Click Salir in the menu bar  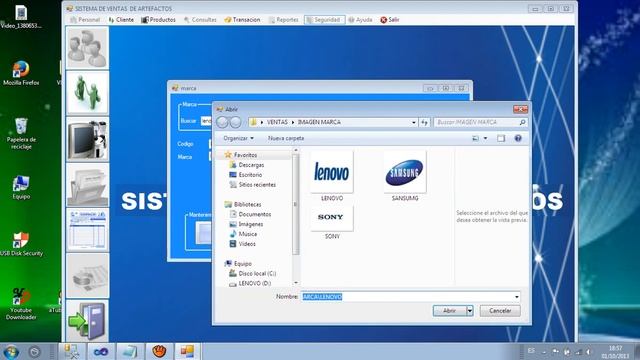390,20
